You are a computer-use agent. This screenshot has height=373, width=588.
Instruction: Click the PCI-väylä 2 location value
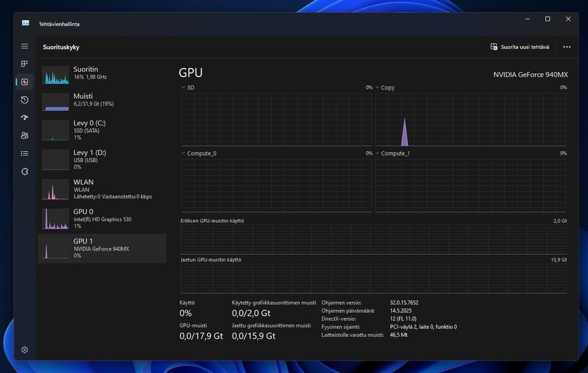(423, 327)
